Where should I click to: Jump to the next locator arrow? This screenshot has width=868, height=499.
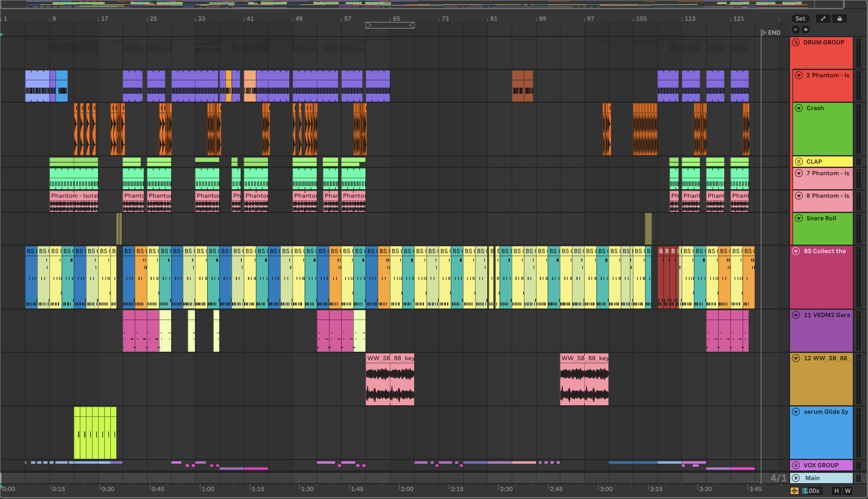click(805, 30)
